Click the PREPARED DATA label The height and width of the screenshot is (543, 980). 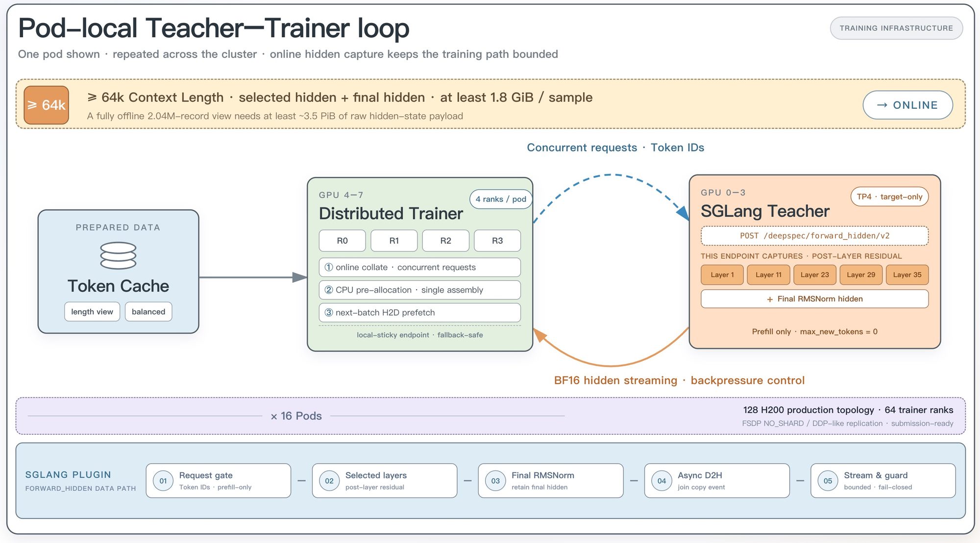coord(118,227)
